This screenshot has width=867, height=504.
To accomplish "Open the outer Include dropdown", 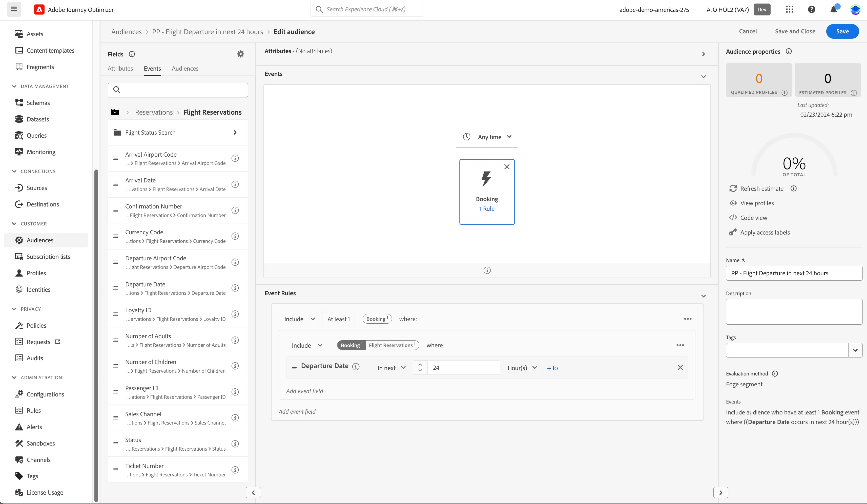I will click(299, 319).
